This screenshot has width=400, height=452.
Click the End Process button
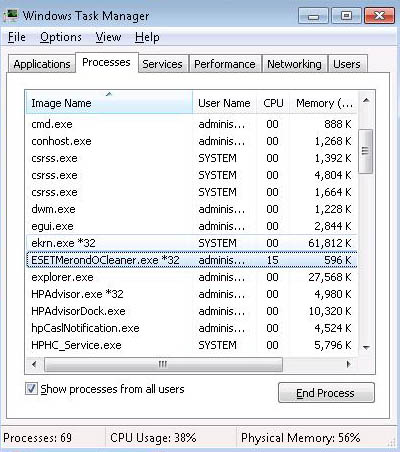click(x=326, y=393)
